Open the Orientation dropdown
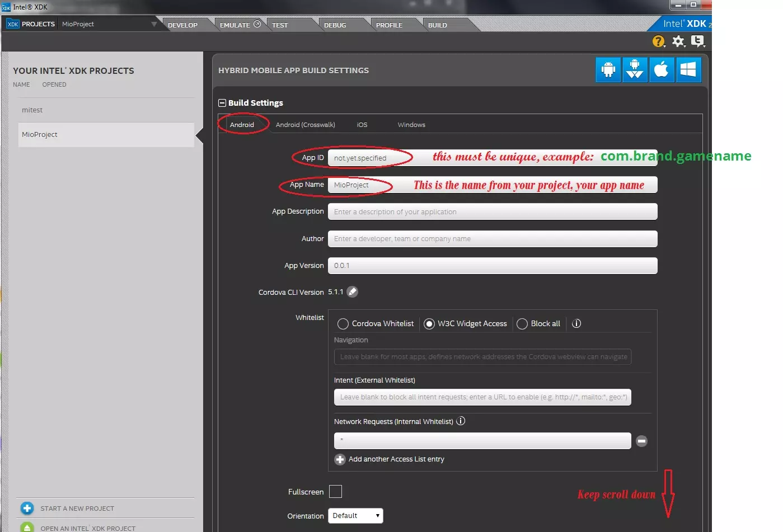 [355, 516]
